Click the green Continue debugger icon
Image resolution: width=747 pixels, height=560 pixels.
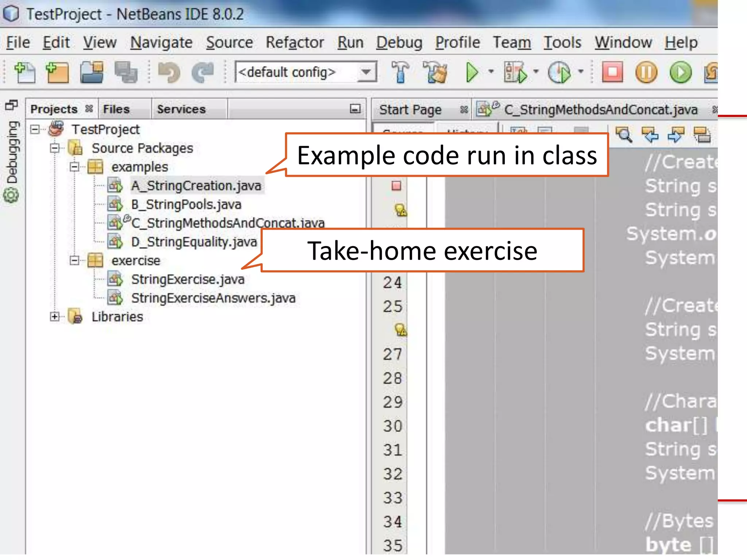(x=680, y=72)
